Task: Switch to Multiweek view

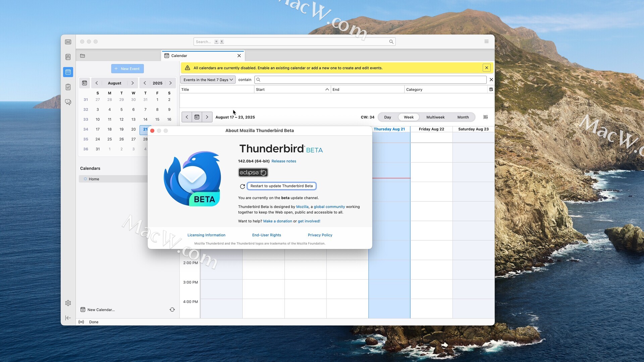Action: 435,117
